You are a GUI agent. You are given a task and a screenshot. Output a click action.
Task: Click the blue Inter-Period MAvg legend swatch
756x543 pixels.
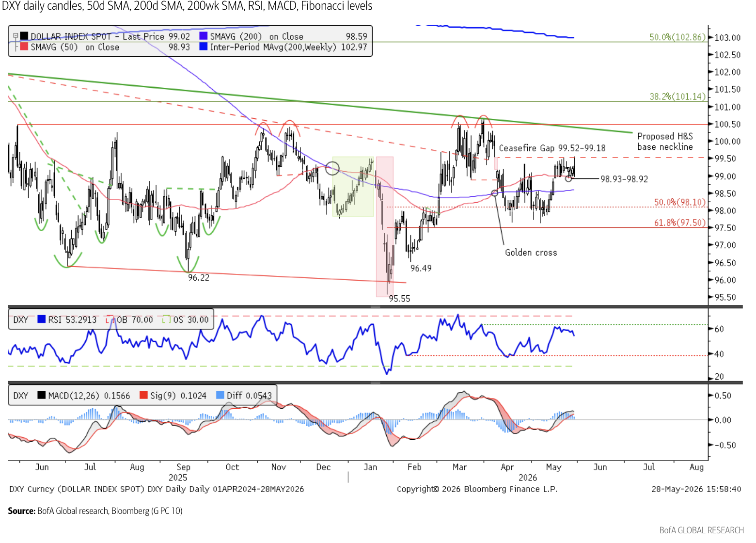(204, 47)
